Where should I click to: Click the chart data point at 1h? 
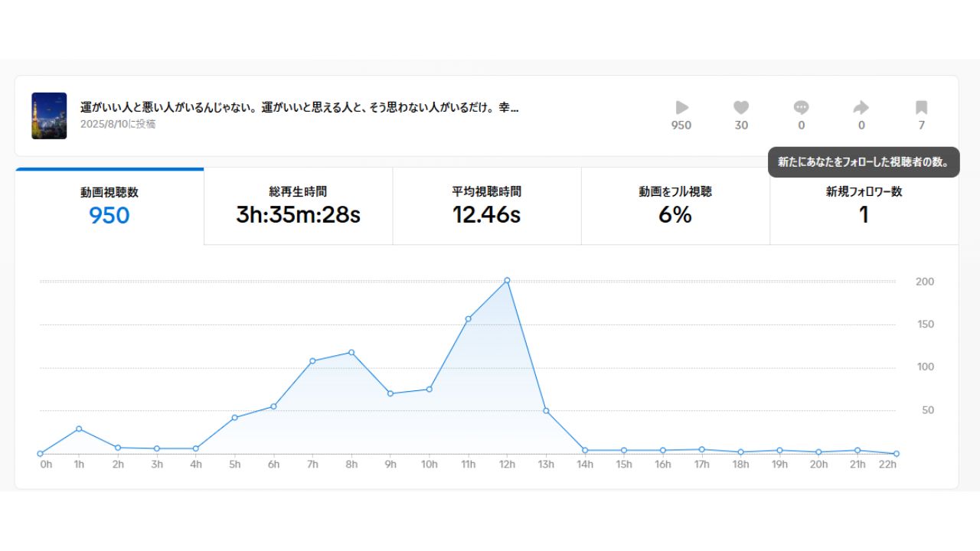tap(79, 429)
